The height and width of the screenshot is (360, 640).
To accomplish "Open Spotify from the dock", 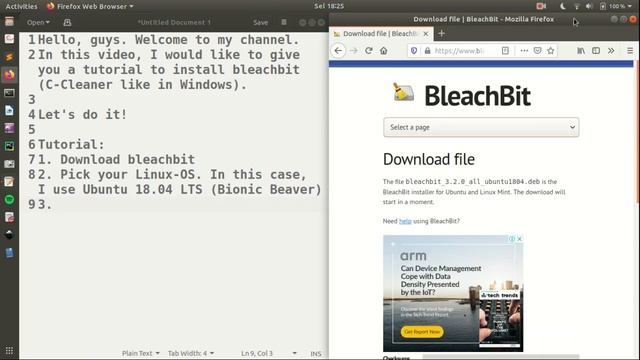I will tap(9, 200).
